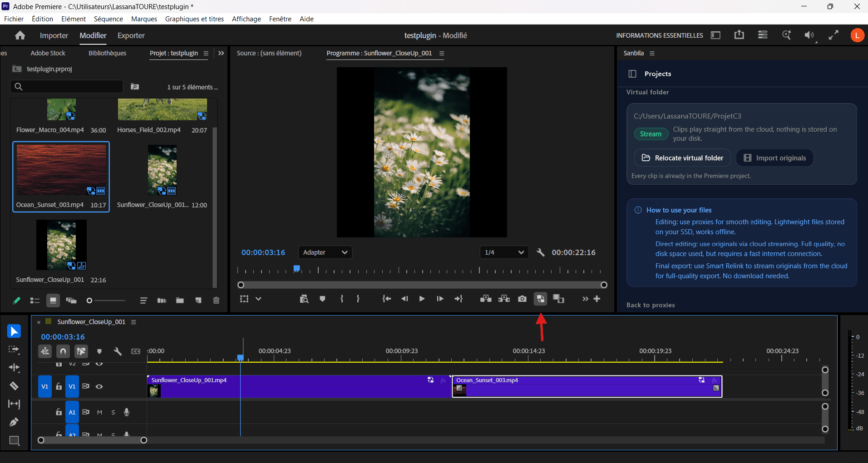Viewport: 868px width, 463px height.
Task: Open Automate to Sequence icon
Action: (162, 300)
